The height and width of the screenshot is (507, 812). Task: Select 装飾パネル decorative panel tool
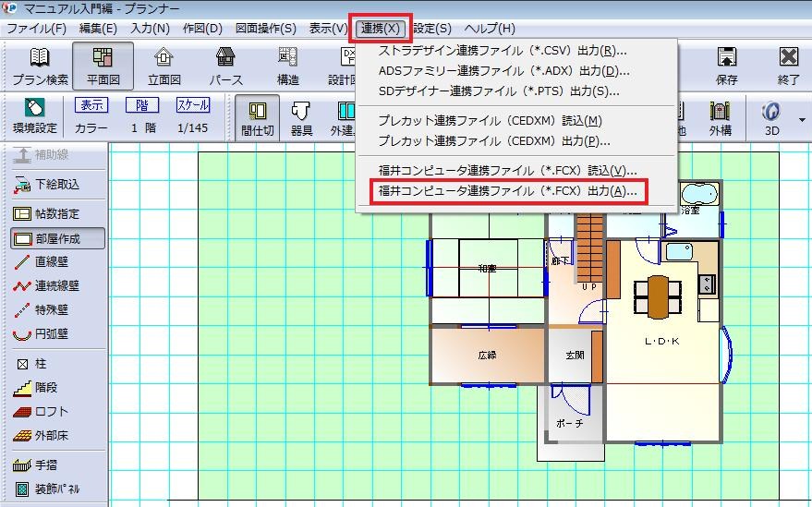click(x=48, y=489)
